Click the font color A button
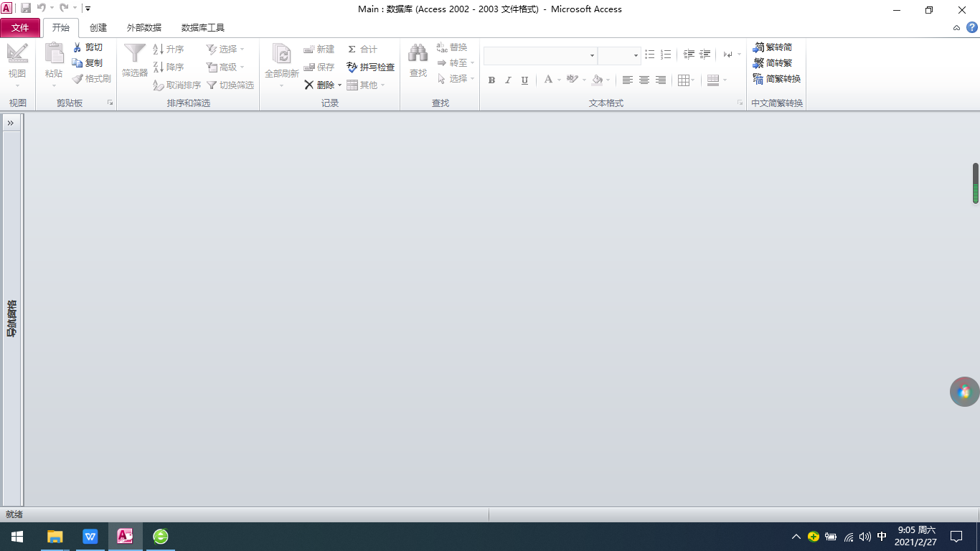The height and width of the screenshot is (551, 980). [548, 80]
